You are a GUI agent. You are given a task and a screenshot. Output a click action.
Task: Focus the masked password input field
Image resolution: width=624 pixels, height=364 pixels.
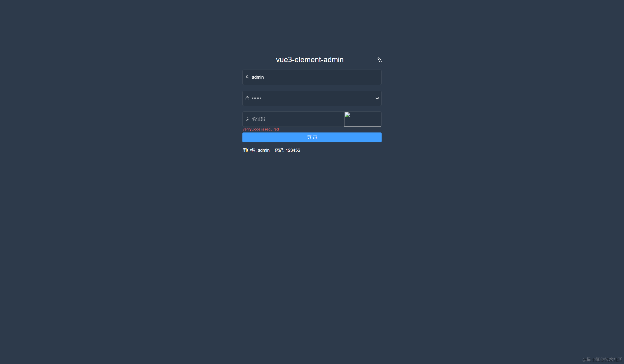312,98
